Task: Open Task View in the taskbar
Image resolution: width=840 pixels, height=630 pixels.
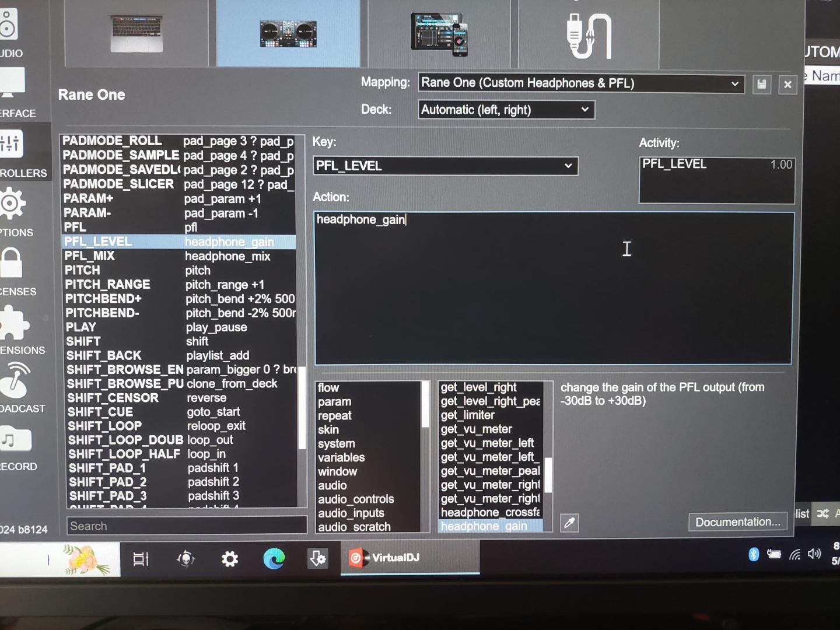Action: click(x=141, y=559)
